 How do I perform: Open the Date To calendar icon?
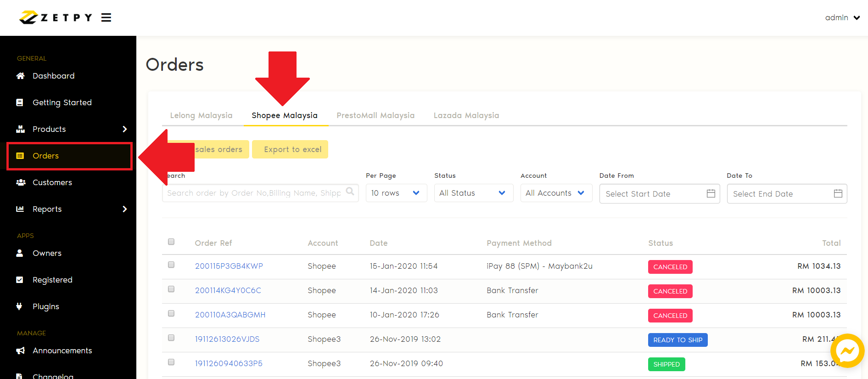coord(838,193)
